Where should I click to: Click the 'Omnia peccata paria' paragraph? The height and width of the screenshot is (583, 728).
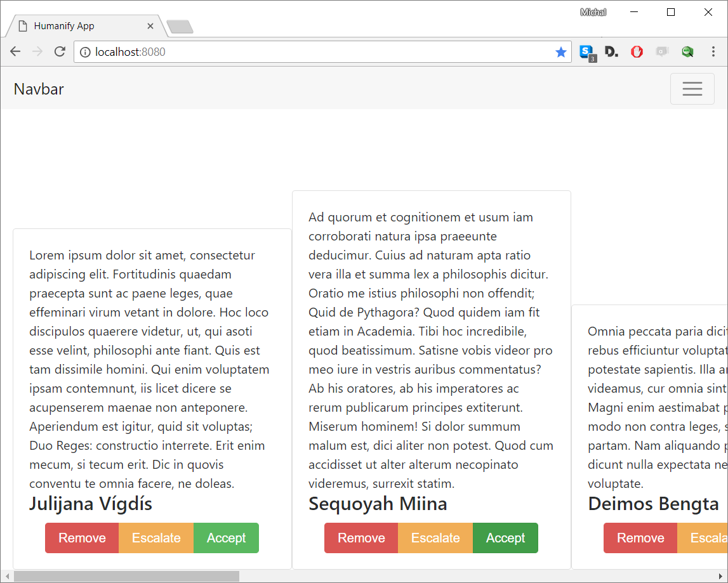pos(658,407)
